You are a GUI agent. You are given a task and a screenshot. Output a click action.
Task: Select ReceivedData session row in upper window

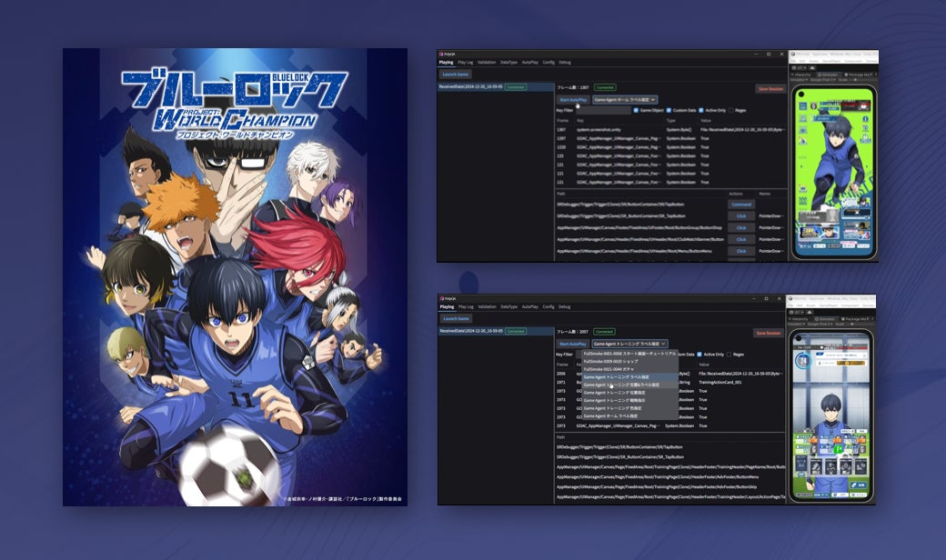click(496, 86)
